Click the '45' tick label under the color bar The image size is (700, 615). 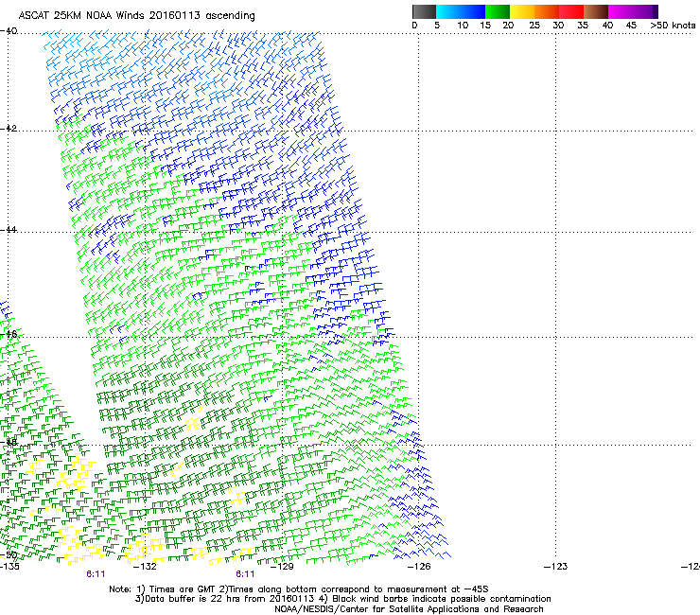click(x=631, y=26)
